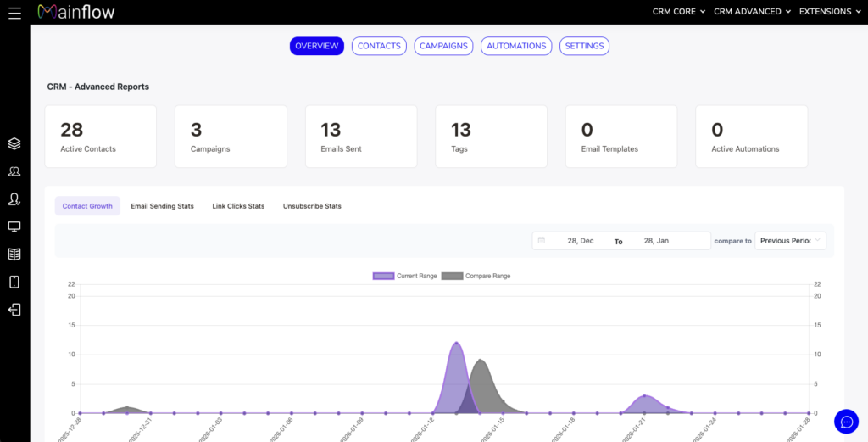Click the start date field 28, Dec
Screen dimensions: 868x442
click(x=580, y=241)
